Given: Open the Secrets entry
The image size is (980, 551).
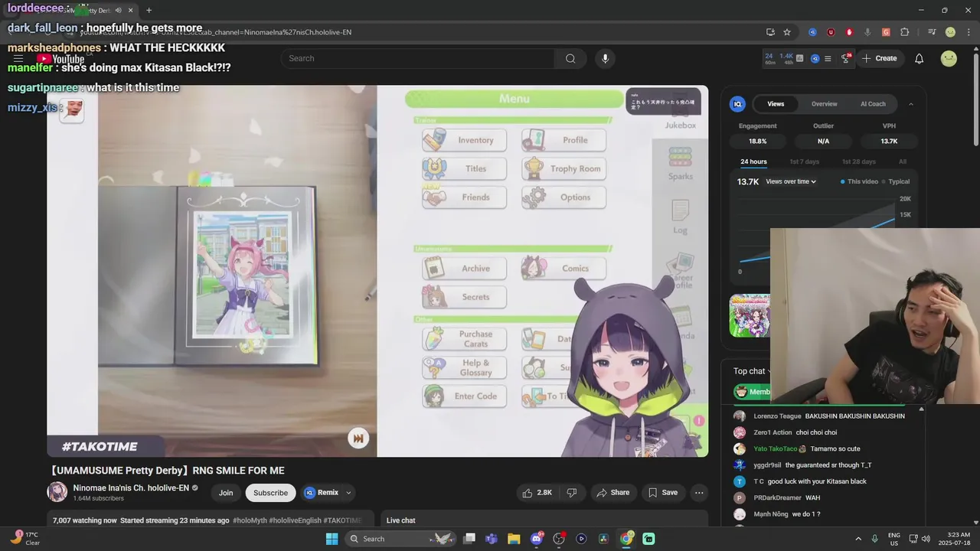Looking at the screenshot, I should pos(464,297).
